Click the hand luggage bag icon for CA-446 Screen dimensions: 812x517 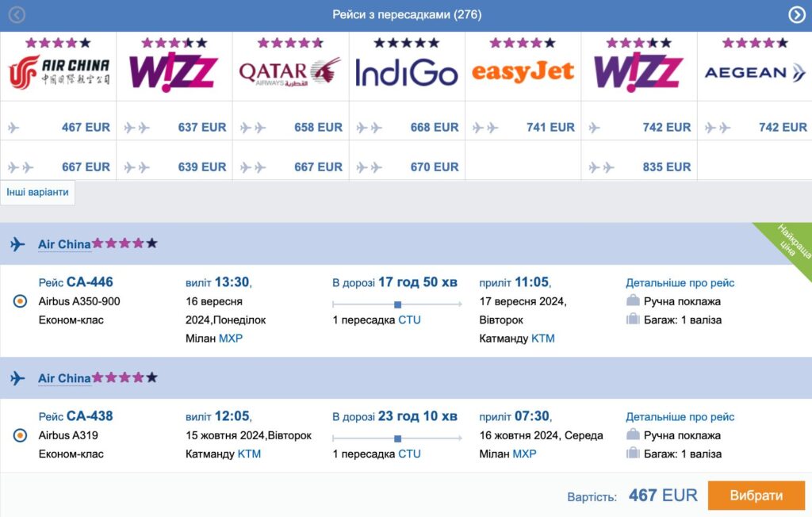coord(633,301)
